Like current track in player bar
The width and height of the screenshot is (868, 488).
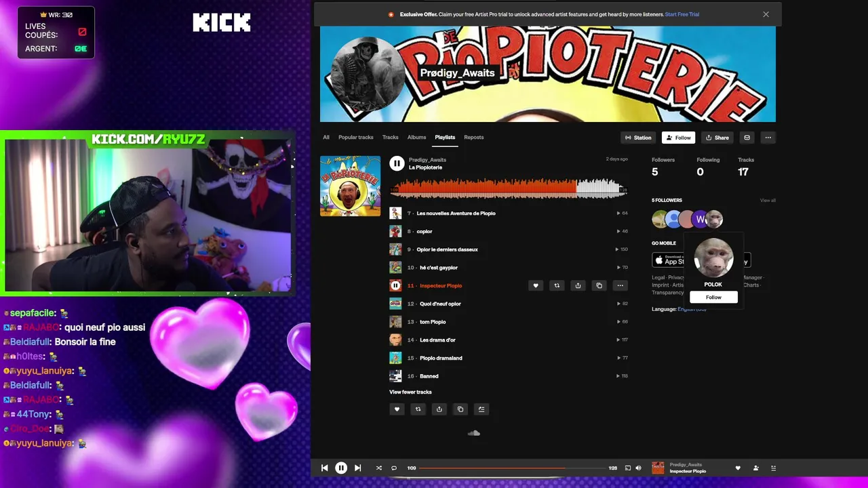pos(738,468)
